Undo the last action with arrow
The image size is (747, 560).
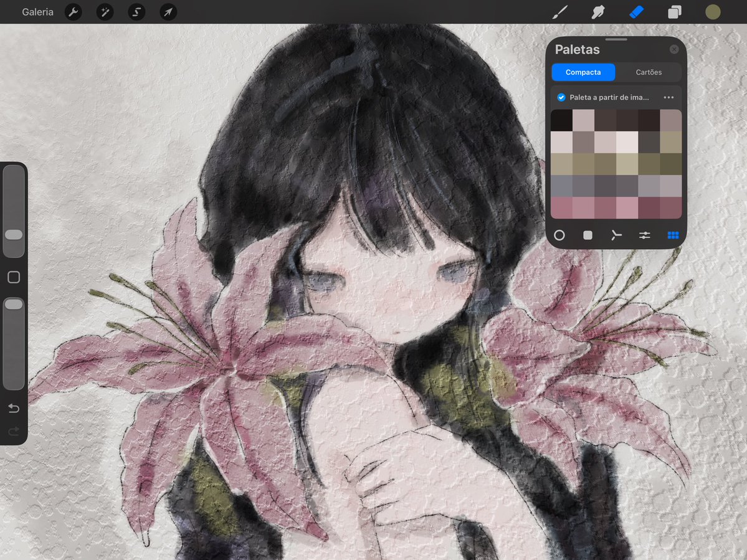pos(14,409)
